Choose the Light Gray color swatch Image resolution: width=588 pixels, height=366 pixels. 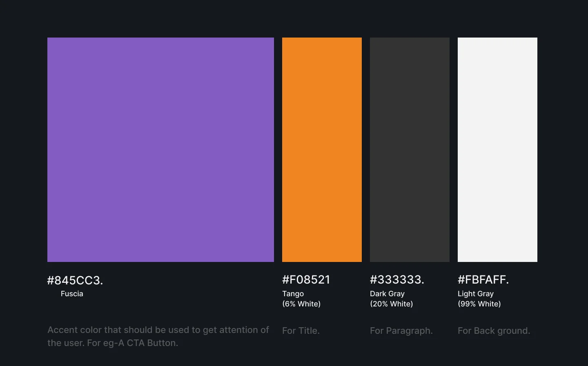pyautogui.click(x=497, y=149)
